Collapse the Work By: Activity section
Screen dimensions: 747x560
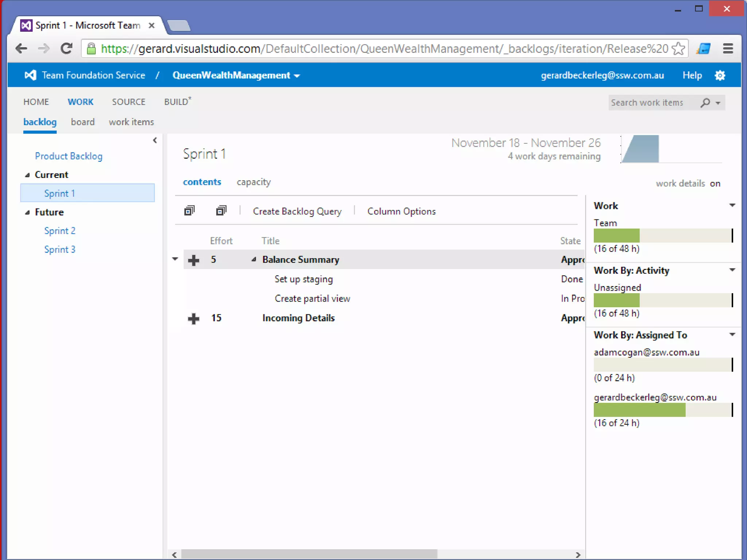point(732,270)
